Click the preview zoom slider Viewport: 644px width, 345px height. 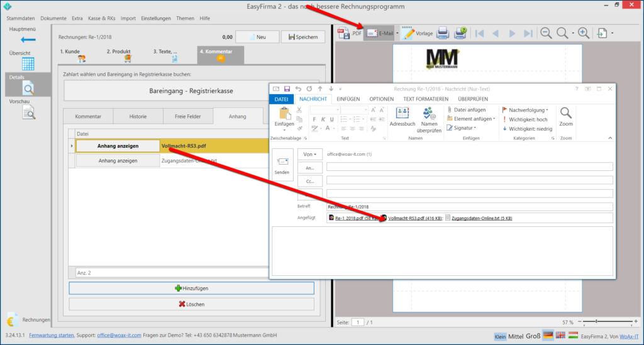click(x=604, y=322)
